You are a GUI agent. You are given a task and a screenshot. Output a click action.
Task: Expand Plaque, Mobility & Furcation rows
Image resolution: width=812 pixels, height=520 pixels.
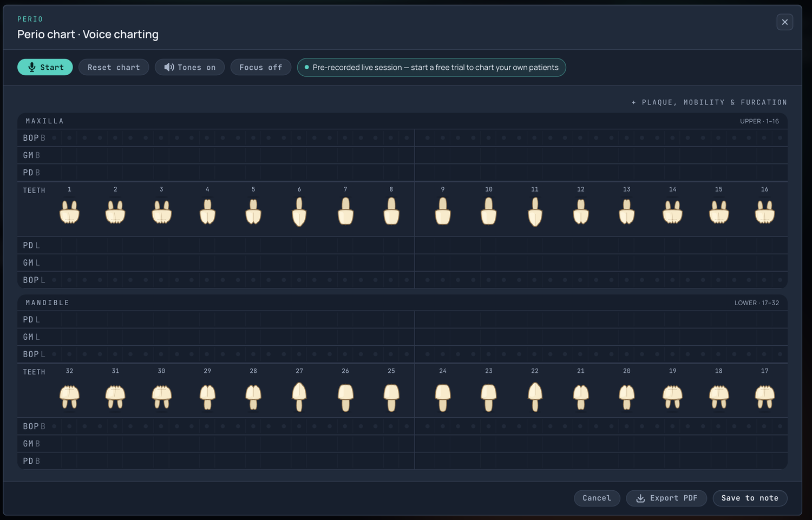709,102
